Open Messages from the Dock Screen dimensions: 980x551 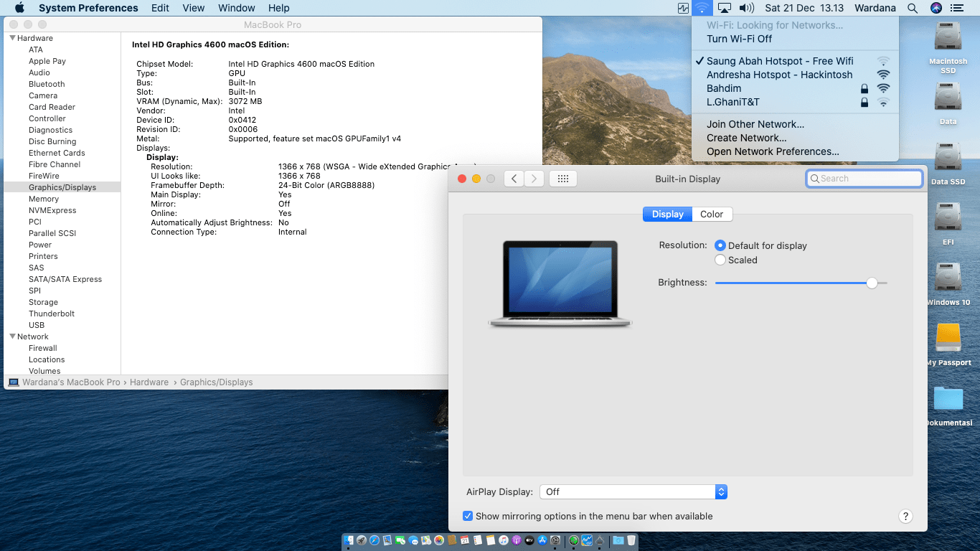click(413, 540)
